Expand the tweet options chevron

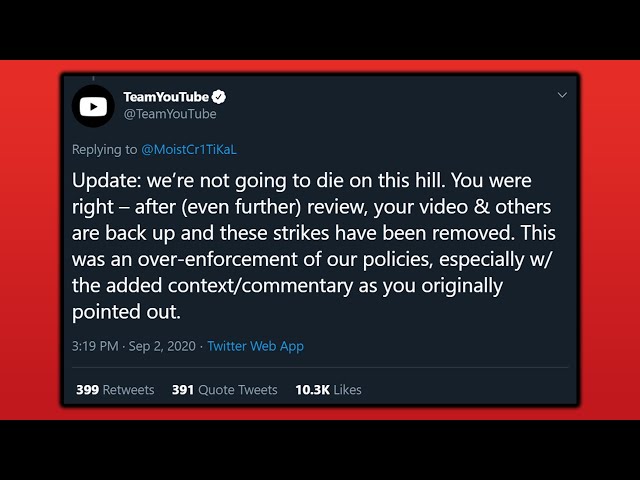pos(562,95)
